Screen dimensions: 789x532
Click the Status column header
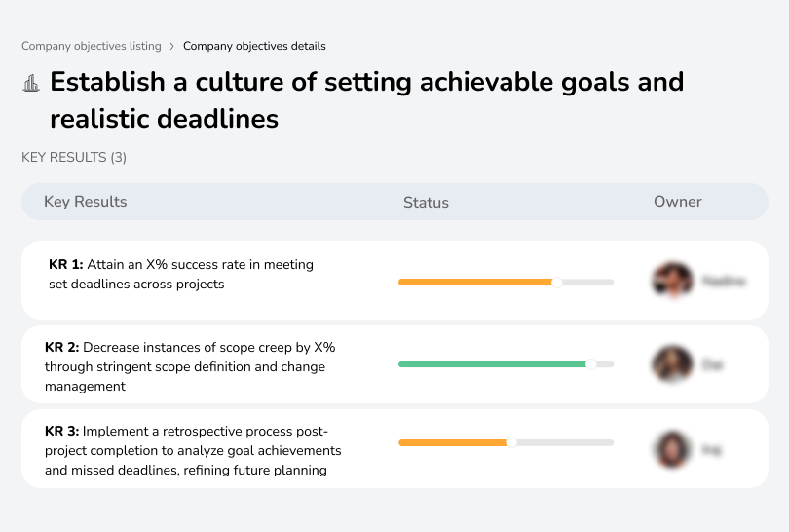click(426, 203)
